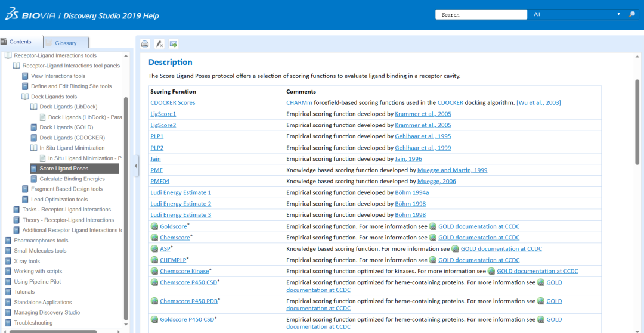The height and width of the screenshot is (333, 644).
Task: Open Dock Ligands (CDOCKER) topic
Action: pyautogui.click(x=72, y=138)
